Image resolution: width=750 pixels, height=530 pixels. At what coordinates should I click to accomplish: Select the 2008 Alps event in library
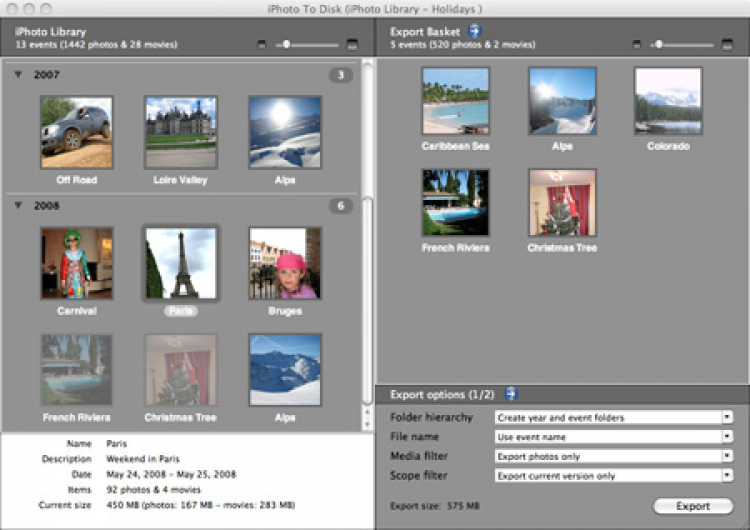pos(285,370)
